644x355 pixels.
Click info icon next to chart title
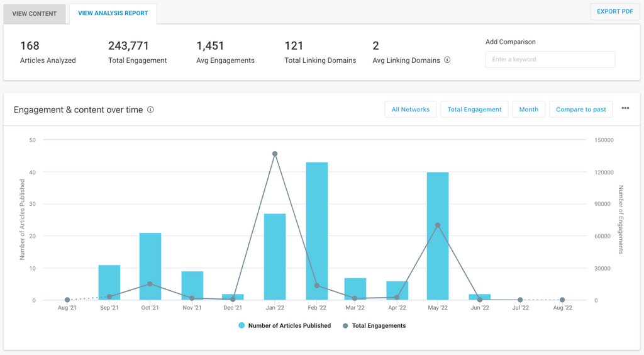point(150,110)
